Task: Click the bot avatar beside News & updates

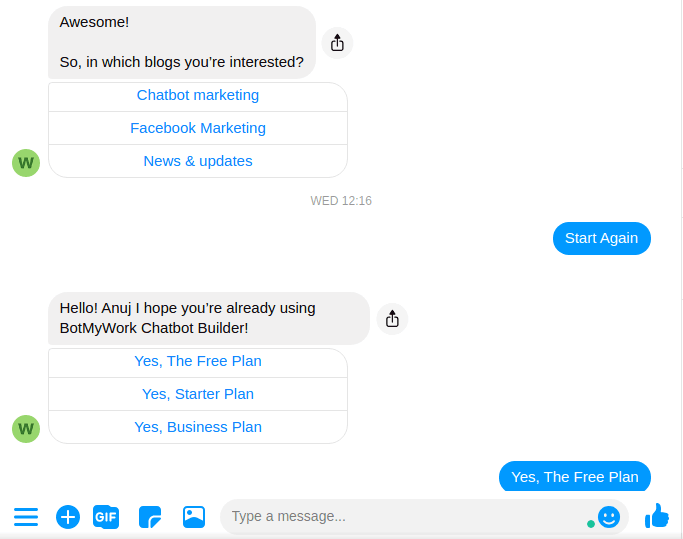Action: pyautogui.click(x=26, y=163)
